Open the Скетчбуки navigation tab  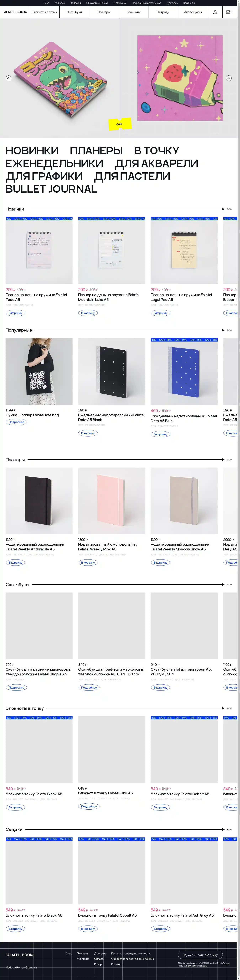coord(74,12)
